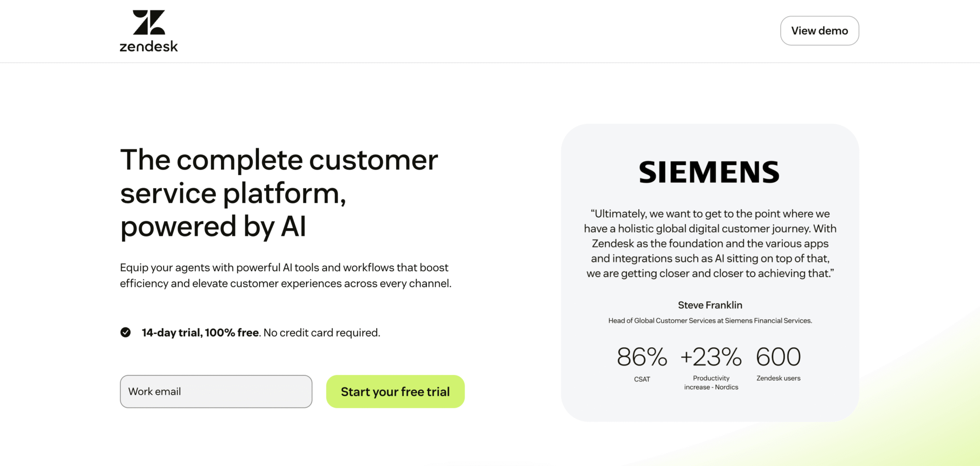
Task: Click the Work email input field
Action: click(216, 391)
